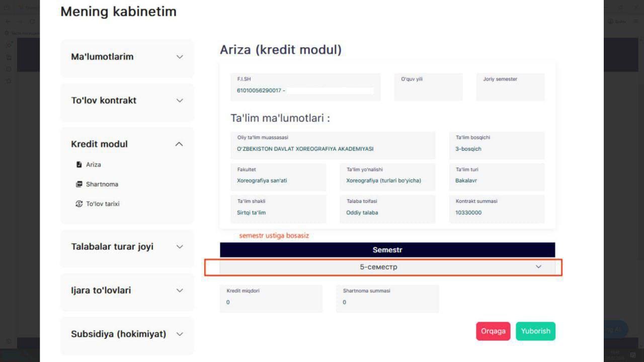Click the Kredit miqdori field
644x362 pixels.
click(x=271, y=298)
